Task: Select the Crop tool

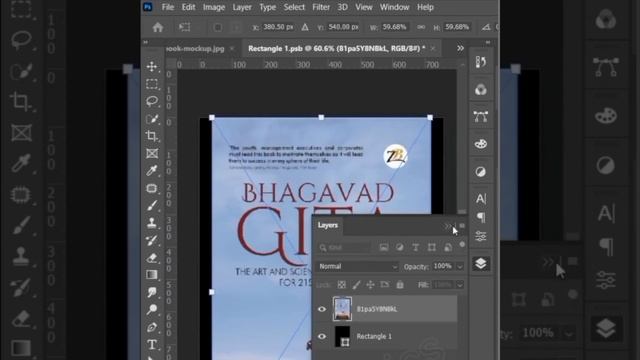Action: [152, 136]
